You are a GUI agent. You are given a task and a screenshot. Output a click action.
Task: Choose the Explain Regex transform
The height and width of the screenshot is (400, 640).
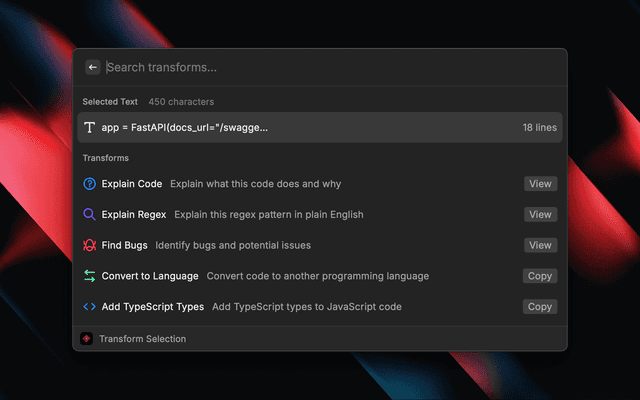point(134,214)
